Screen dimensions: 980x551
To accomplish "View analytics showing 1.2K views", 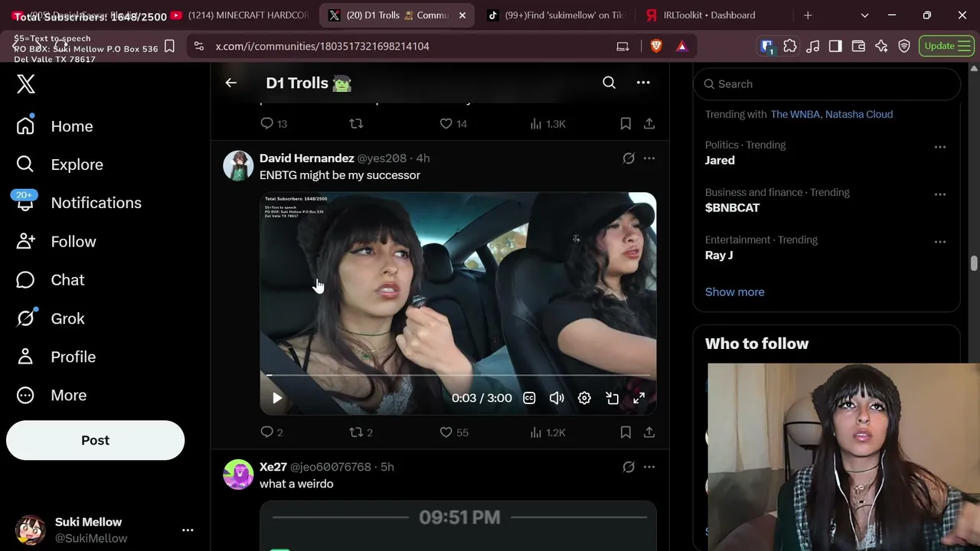I will coord(547,432).
